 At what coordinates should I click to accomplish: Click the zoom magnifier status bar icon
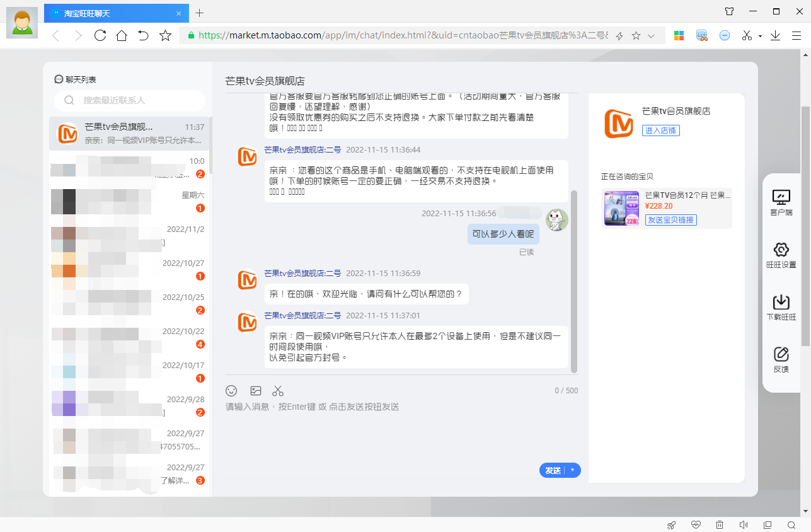[x=791, y=525]
